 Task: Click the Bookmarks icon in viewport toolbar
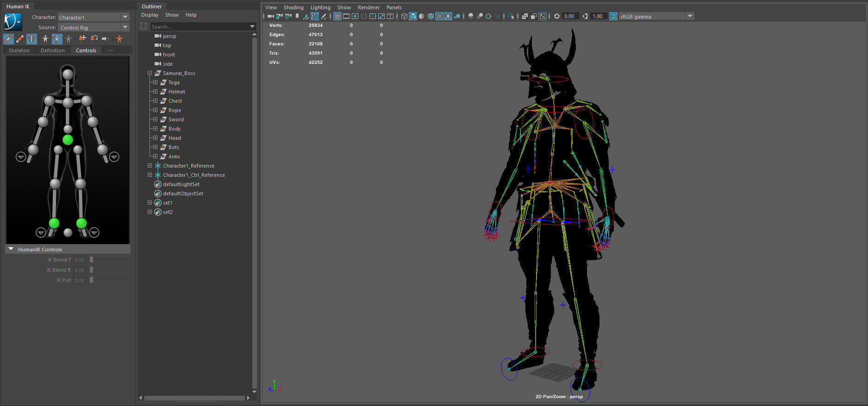pos(297,16)
